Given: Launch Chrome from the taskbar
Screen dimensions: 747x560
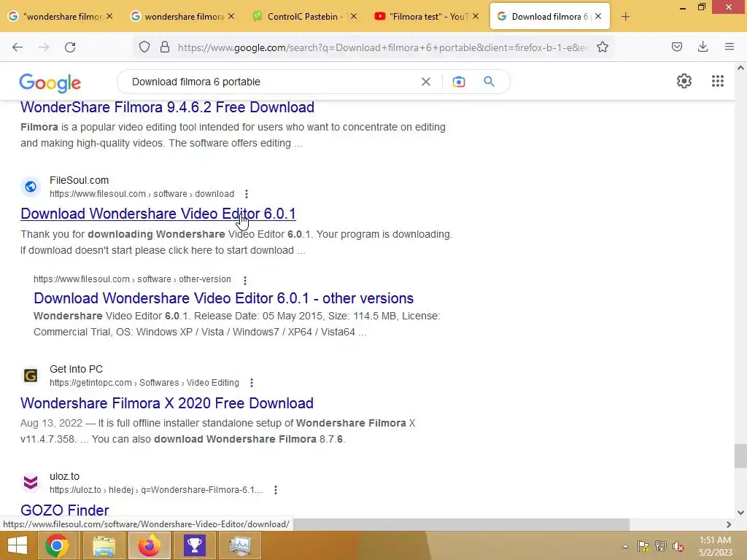Looking at the screenshot, I should [57, 545].
